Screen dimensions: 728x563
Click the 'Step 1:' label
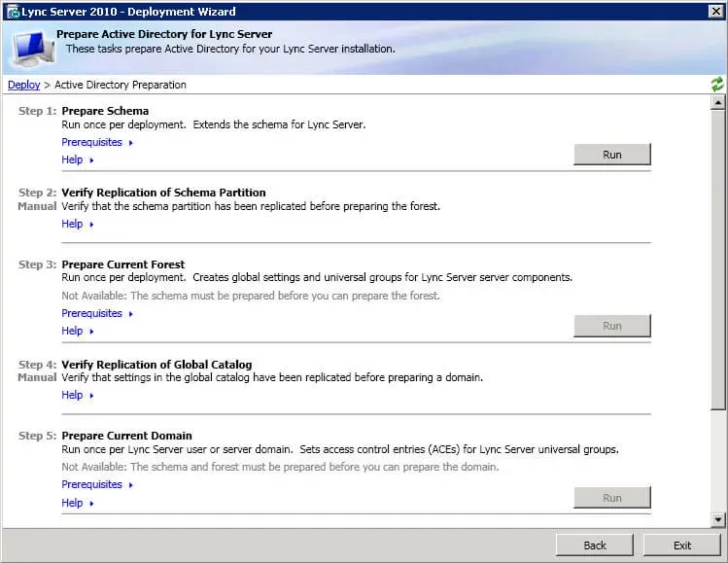(x=37, y=111)
